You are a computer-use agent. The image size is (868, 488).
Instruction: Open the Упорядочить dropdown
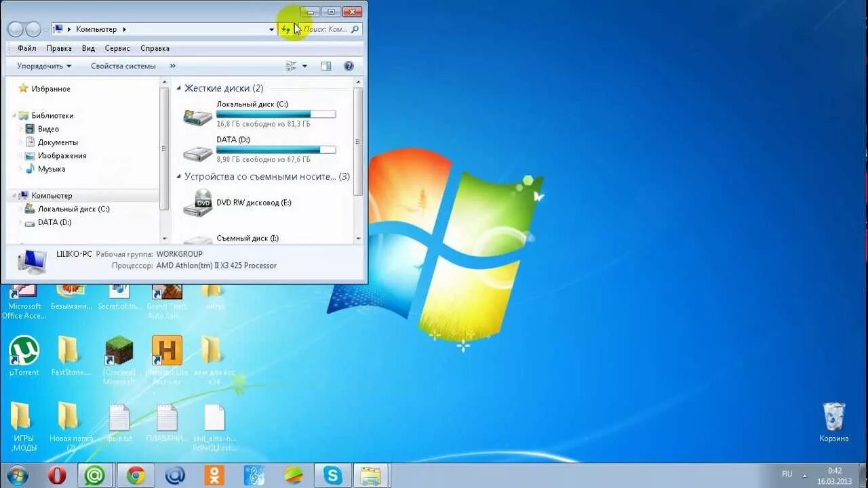pyautogui.click(x=44, y=66)
